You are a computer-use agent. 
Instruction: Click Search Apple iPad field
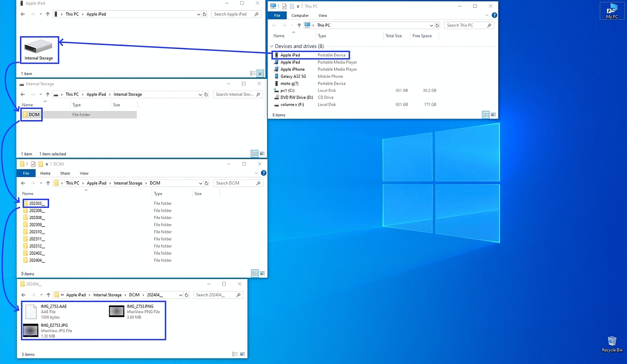(236, 14)
